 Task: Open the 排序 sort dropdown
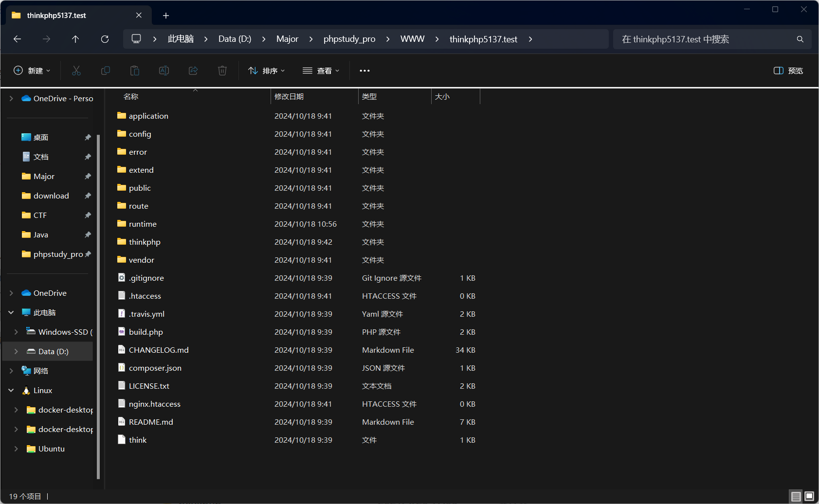266,71
